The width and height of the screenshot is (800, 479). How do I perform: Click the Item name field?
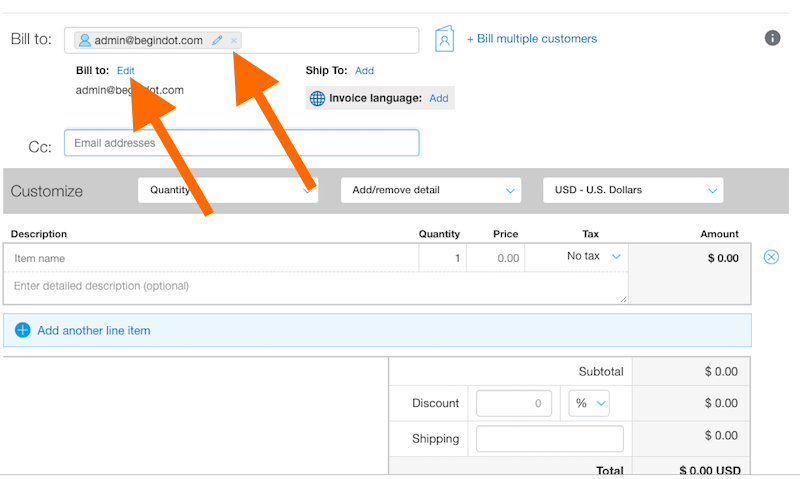click(211, 258)
